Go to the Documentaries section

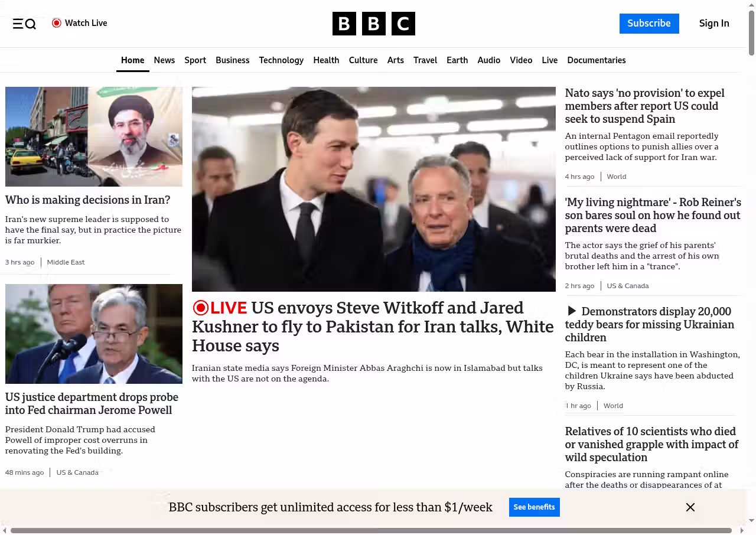point(596,60)
